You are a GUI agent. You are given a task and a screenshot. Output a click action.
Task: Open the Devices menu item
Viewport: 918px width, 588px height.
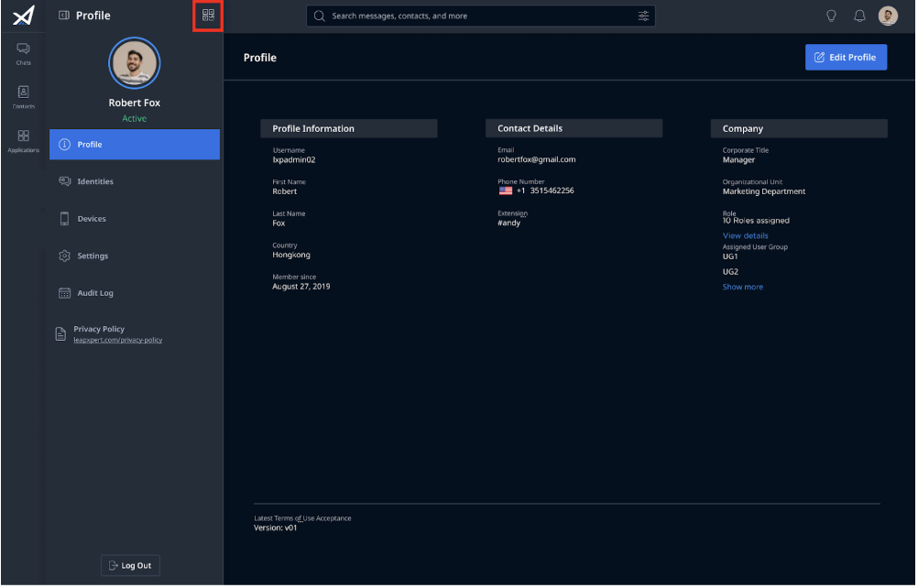(135, 219)
